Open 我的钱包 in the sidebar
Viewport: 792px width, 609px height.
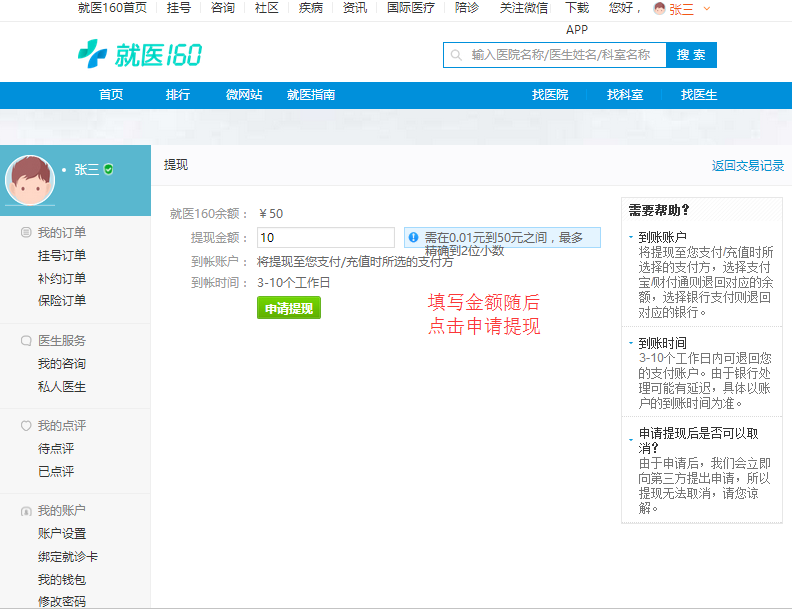(x=62, y=580)
